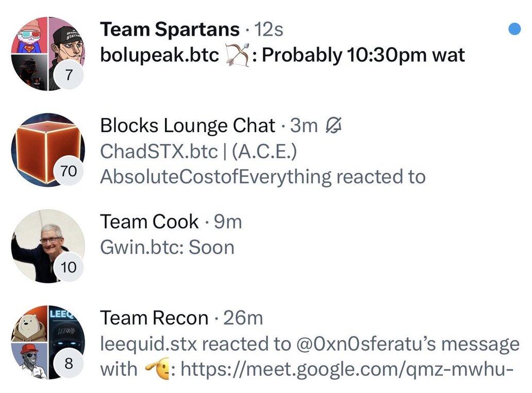The width and height of the screenshot is (532, 393).
Task: Open the meet.google.com link preview
Action: point(346,369)
